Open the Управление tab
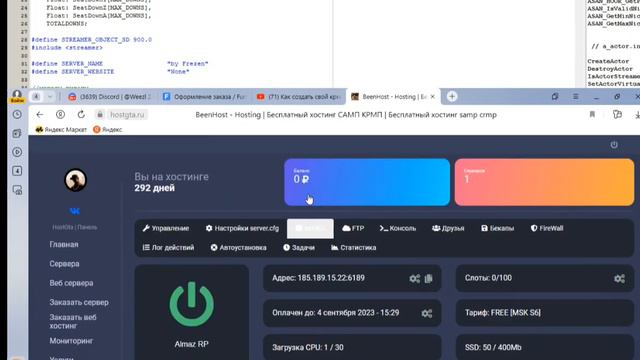The width and height of the screenshot is (640, 360). pyautogui.click(x=166, y=229)
